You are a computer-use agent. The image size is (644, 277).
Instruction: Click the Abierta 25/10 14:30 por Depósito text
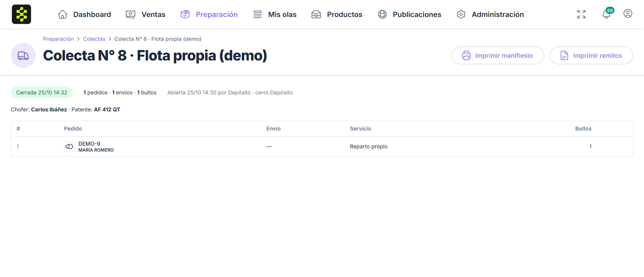[x=209, y=93]
